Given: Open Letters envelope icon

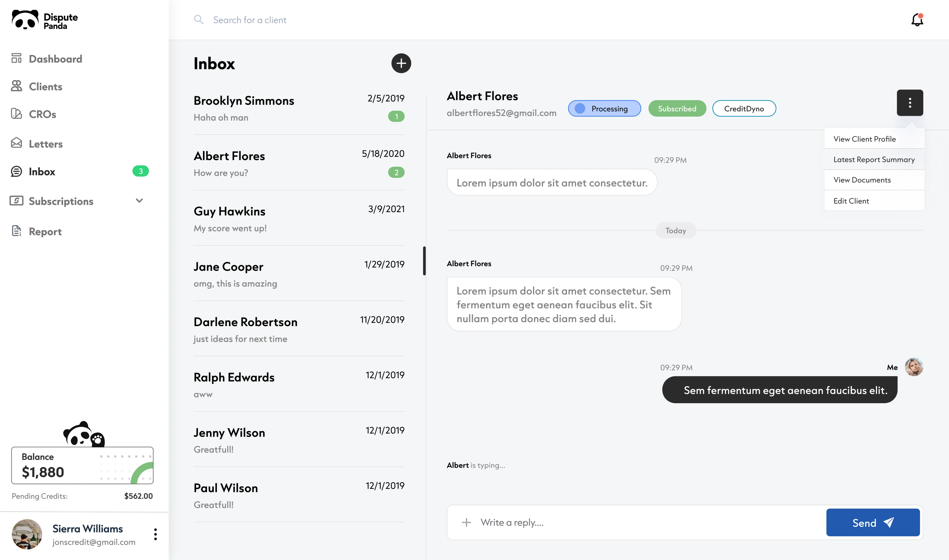Looking at the screenshot, I should click(16, 143).
